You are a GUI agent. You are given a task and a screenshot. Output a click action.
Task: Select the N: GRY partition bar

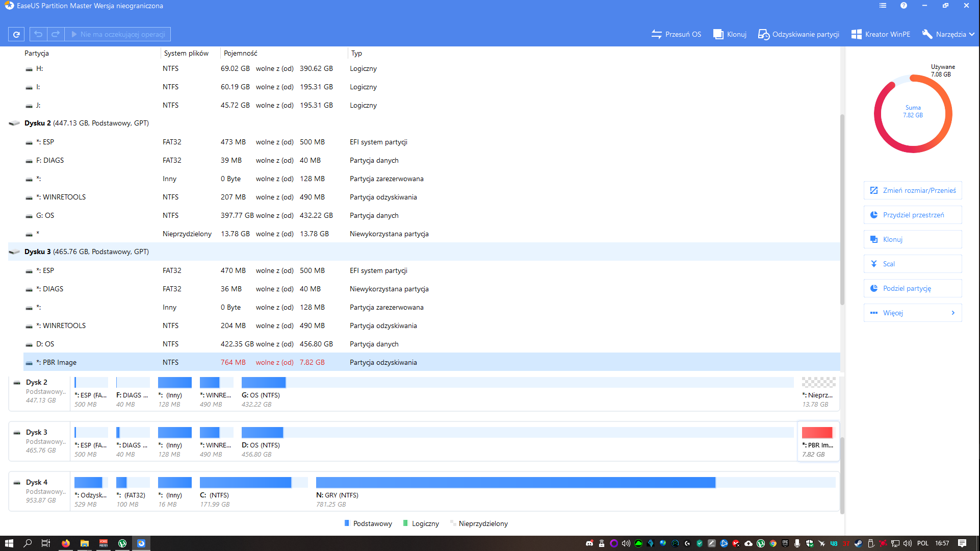point(515,483)
